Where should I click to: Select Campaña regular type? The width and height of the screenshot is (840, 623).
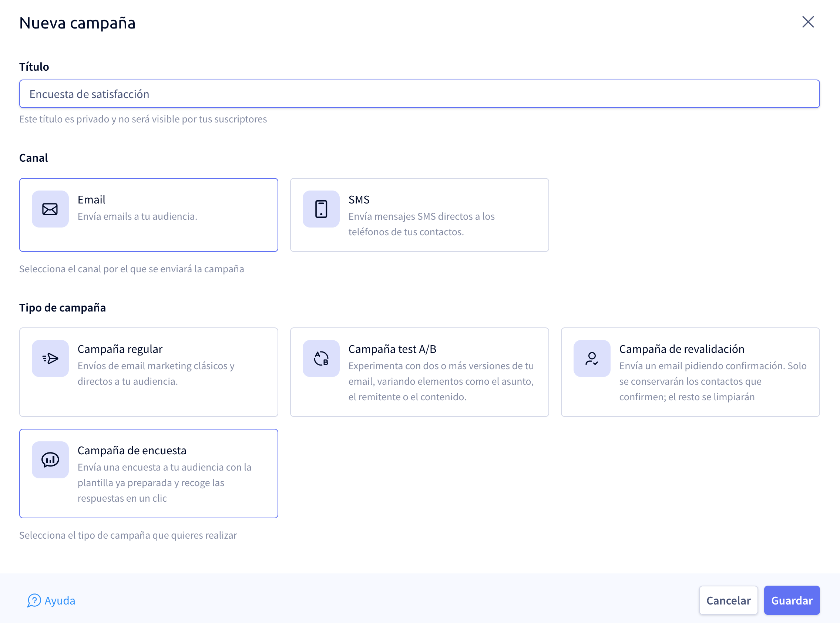(x=149, y=372)
